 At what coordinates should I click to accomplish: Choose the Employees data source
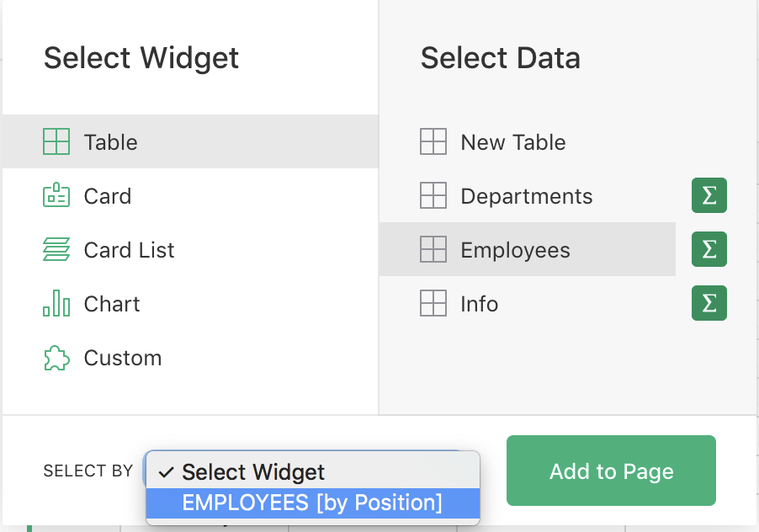pyautogui.click(x=515, y=250)
